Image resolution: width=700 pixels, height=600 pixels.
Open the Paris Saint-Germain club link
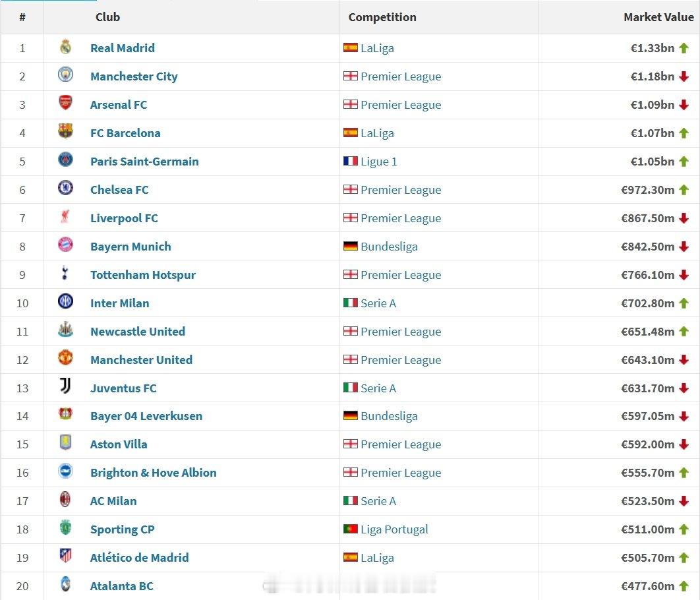tap(144, 162)
